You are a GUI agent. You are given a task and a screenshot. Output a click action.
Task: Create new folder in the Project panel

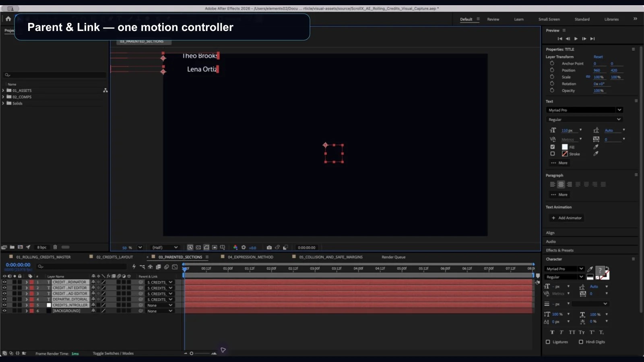tap(12, 247)
